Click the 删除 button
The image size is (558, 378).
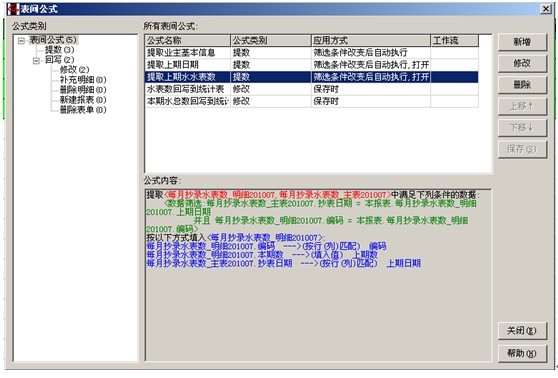coord(522,85)
